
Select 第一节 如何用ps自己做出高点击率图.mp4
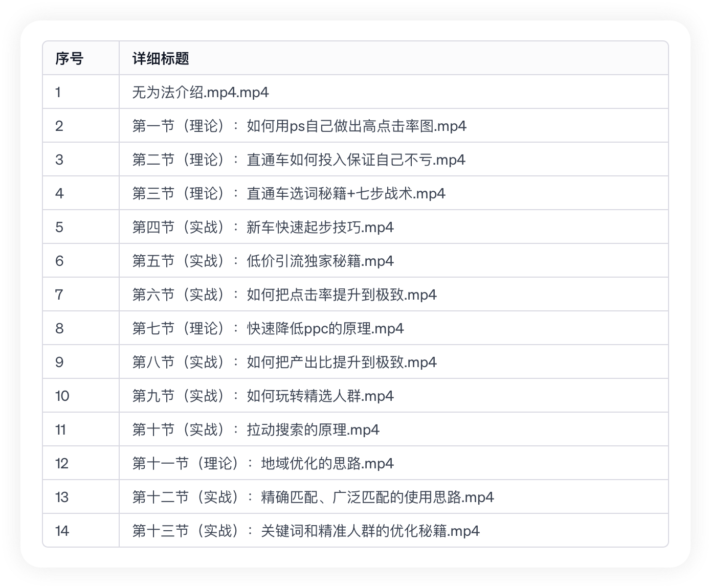[x=299, y=126]
